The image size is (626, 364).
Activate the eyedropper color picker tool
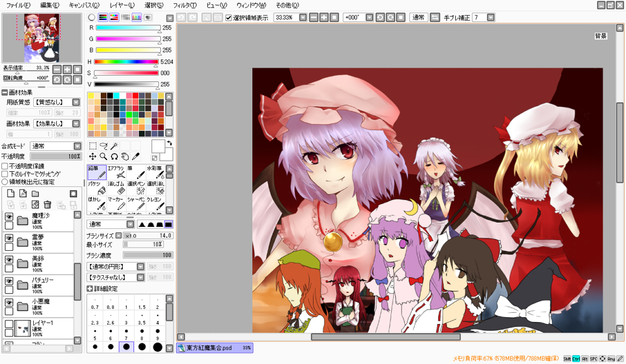tap(136, 156)
